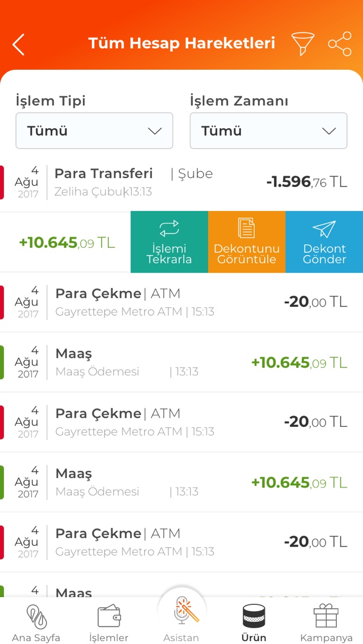363x644 pixels.
Task: Tap the Dekont Gönder button label
Action: (x=324, y=254)
